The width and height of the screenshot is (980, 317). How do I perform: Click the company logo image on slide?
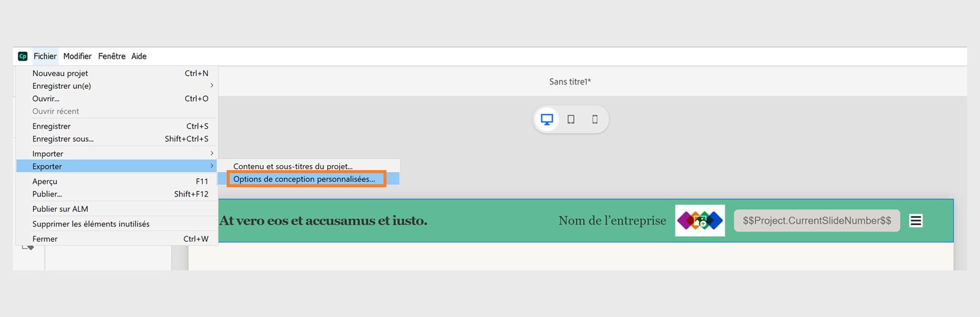699,220
